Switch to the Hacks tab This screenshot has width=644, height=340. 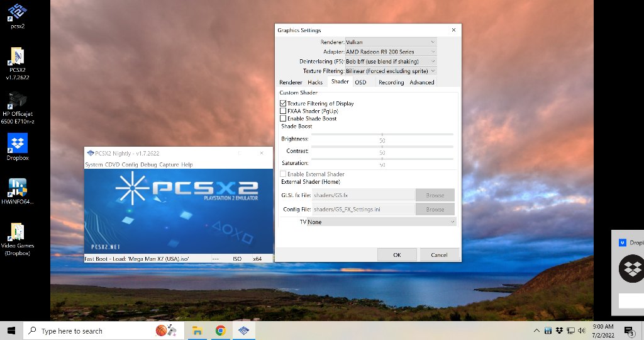315,82
